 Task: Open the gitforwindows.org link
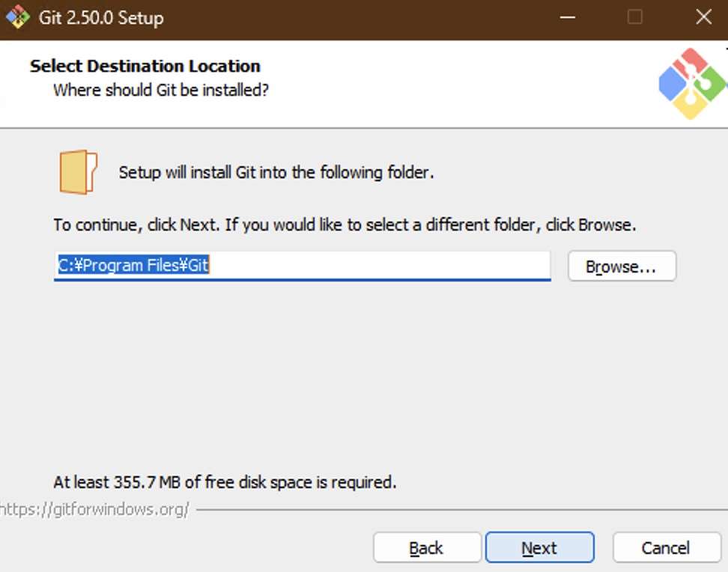click(94, 509)
